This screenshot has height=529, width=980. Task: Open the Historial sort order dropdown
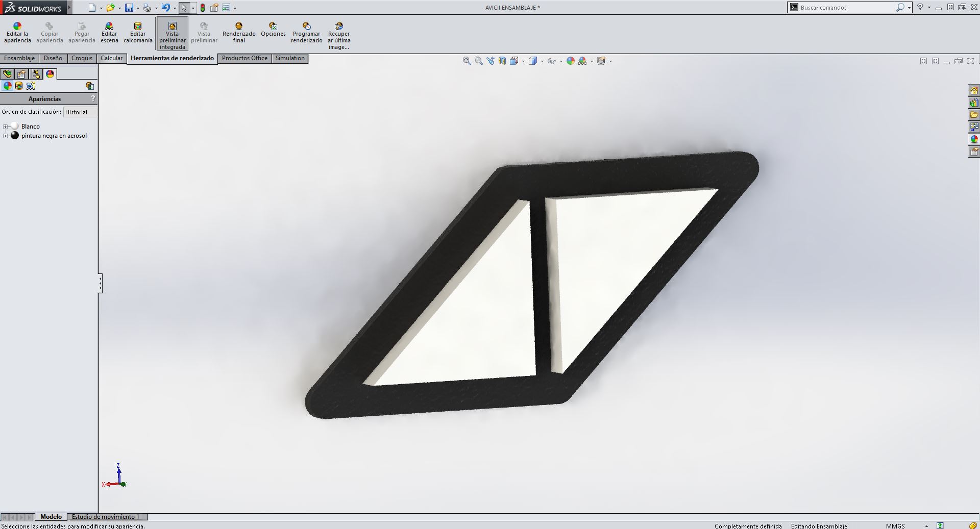(80, 112)
